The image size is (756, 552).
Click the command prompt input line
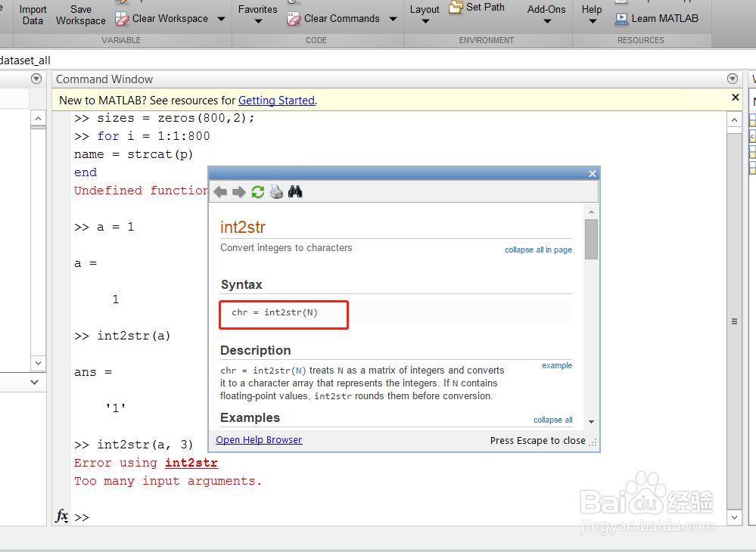[x=400, y=517]
